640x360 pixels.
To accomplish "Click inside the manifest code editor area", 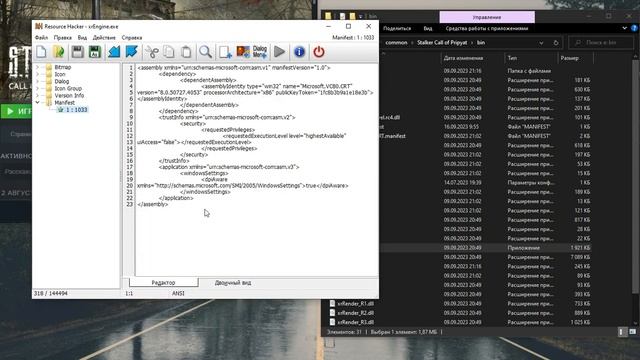I will coord(256,169).
